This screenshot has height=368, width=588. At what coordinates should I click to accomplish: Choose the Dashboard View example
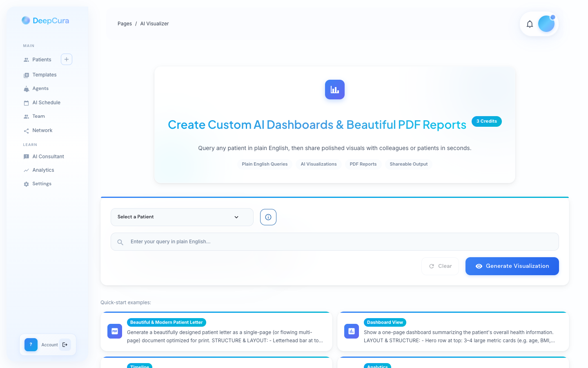pos(453,332)
